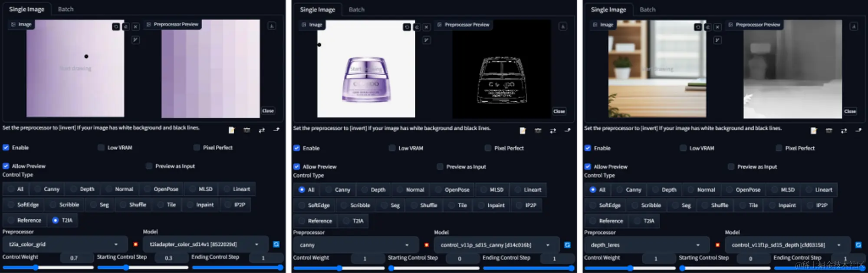Run the t2ia_color_grid preprocessor explosion icon

[135, 244]
